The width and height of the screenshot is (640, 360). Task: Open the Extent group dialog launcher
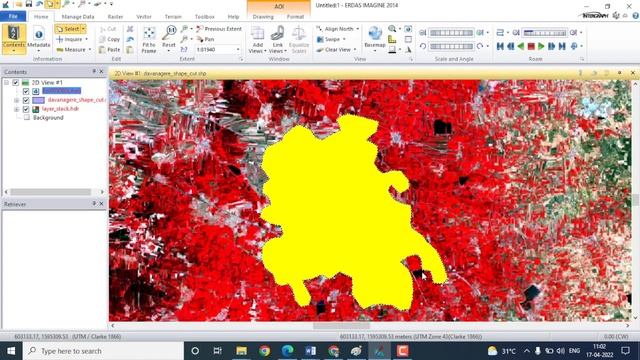point(241,60)
